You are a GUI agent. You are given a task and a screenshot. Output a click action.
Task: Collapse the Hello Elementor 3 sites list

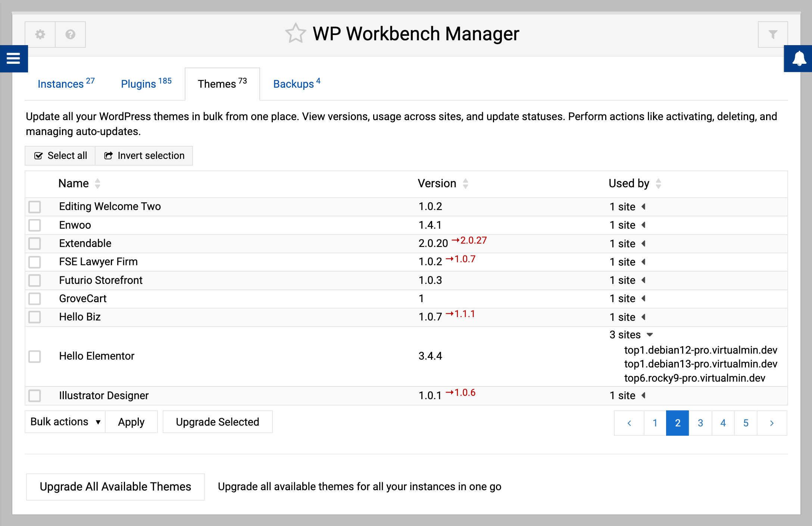[650, 335]
